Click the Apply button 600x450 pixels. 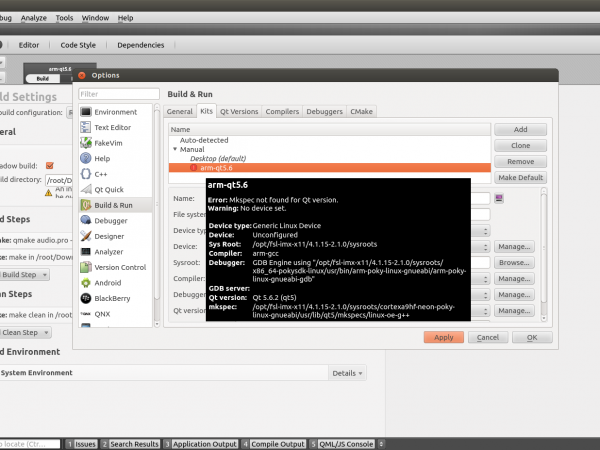pyautogui.click(x=443, y=338)
